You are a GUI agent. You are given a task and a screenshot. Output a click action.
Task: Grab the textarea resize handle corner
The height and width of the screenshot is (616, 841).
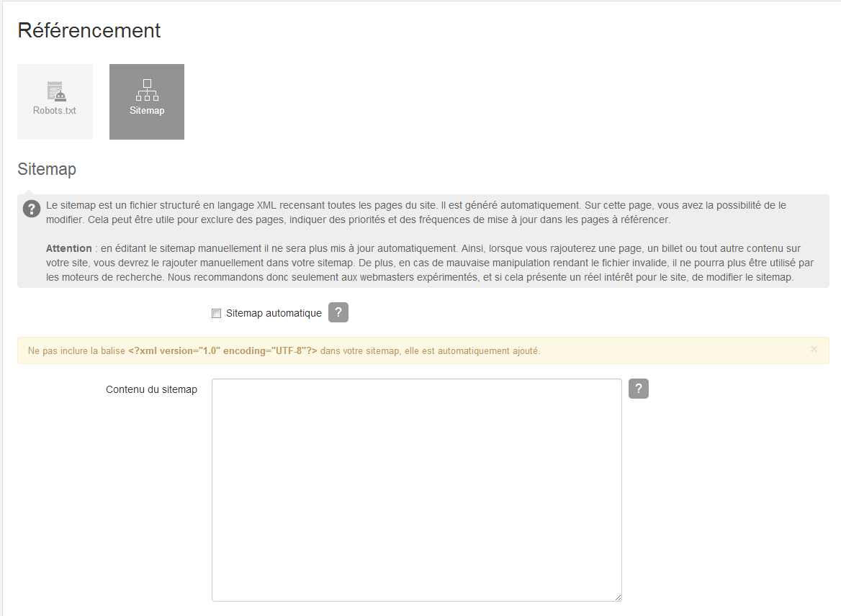point(619,598)
